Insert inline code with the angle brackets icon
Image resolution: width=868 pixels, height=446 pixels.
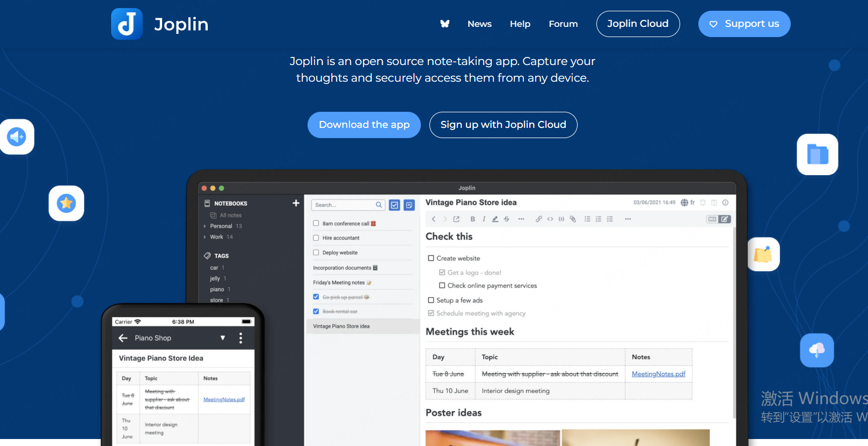point(550,219)
